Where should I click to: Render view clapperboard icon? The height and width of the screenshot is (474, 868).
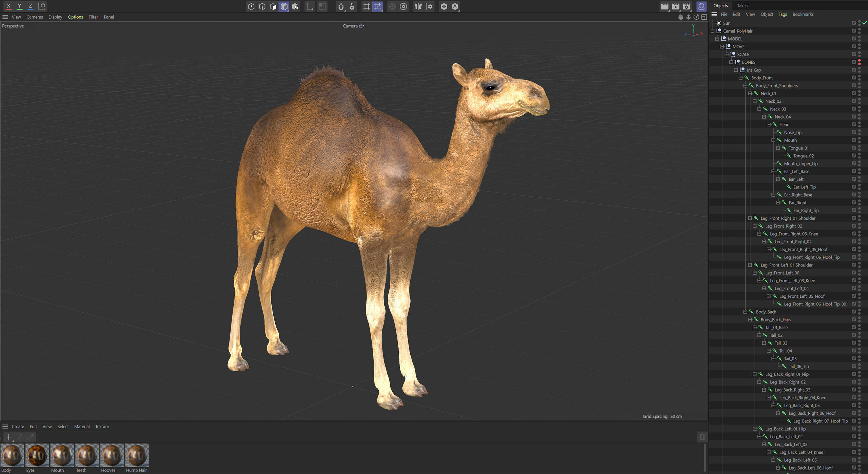[x=665, y=6]
